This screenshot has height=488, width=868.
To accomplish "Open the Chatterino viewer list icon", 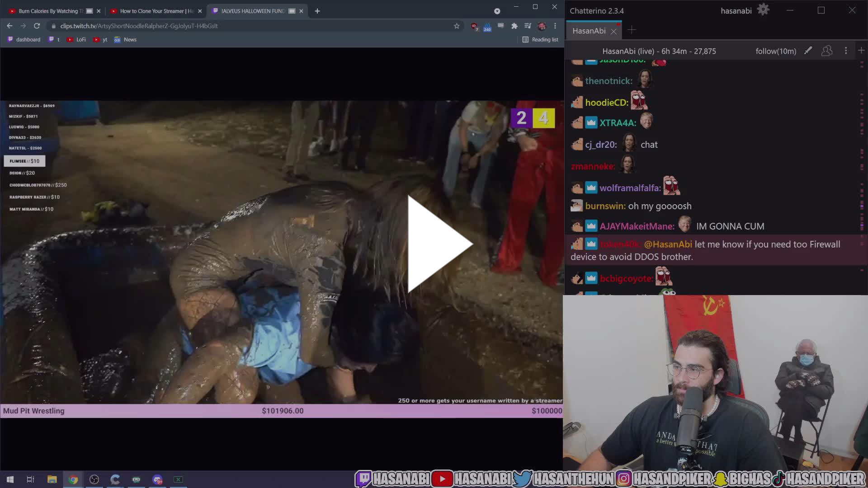I will pyautogui.click(x=827, y=51).
